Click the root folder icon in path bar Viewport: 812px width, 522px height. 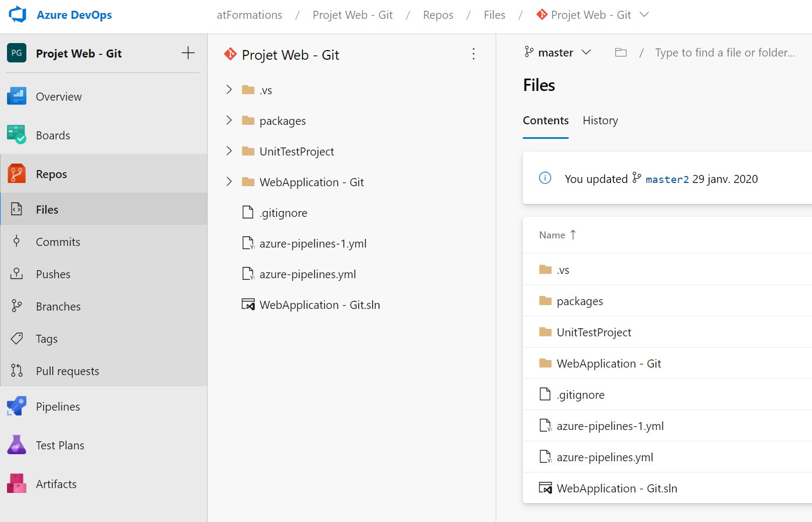coord(621,52)
